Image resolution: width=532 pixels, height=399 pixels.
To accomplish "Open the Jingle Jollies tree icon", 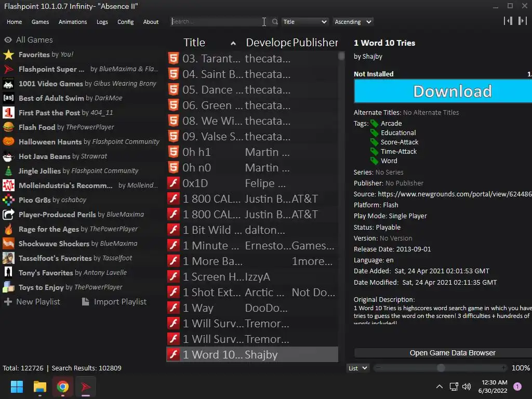I will [x=8, y=171].
